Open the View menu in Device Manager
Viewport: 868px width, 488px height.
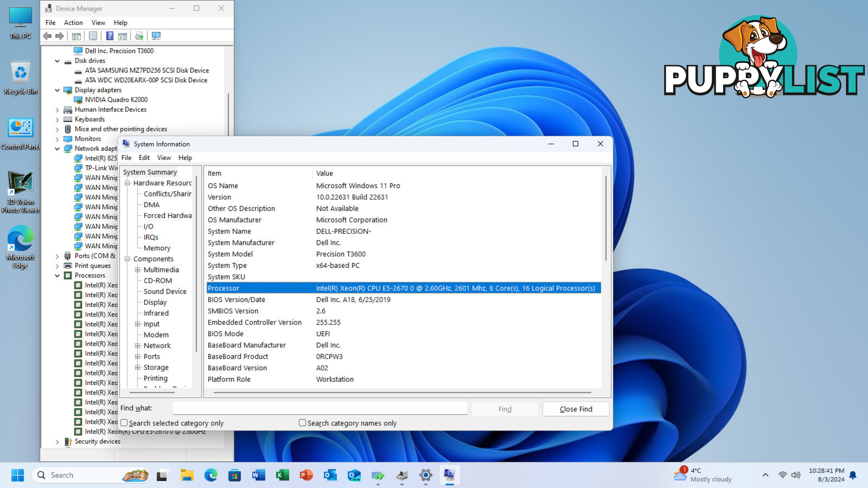click(x=98, y=23)
